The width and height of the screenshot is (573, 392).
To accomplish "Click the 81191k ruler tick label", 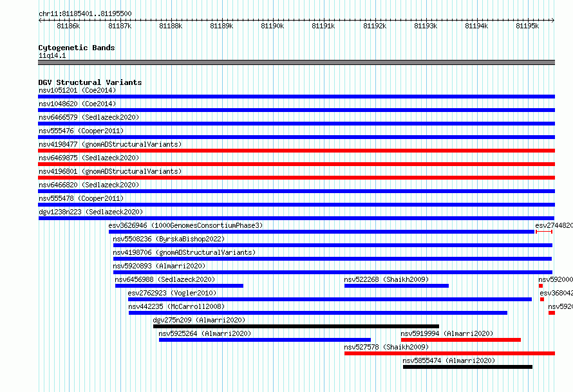I will tap(323, 26).
